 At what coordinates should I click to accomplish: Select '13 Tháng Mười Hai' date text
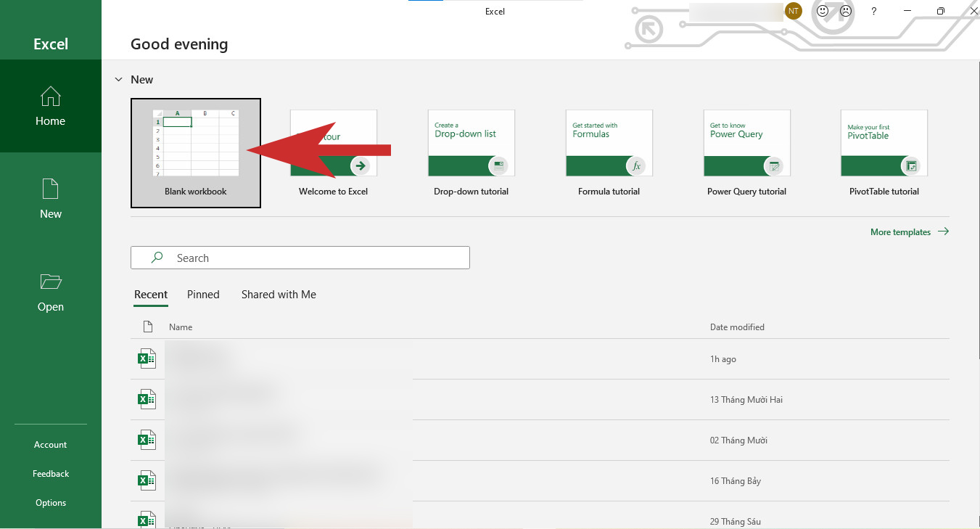coord(746,400)
